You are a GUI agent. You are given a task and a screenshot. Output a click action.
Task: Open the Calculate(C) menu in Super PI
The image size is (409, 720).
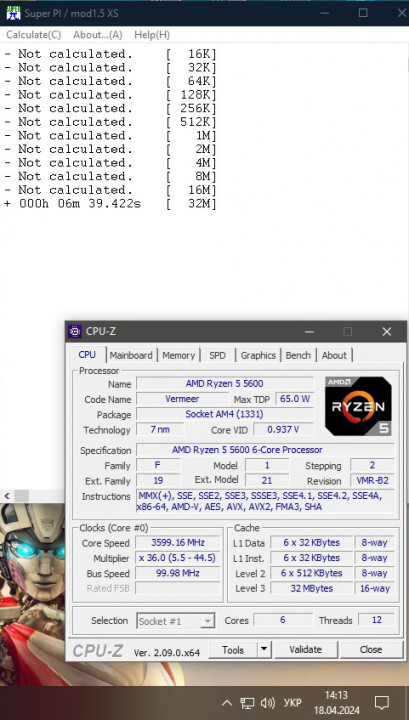coord(34,35)
